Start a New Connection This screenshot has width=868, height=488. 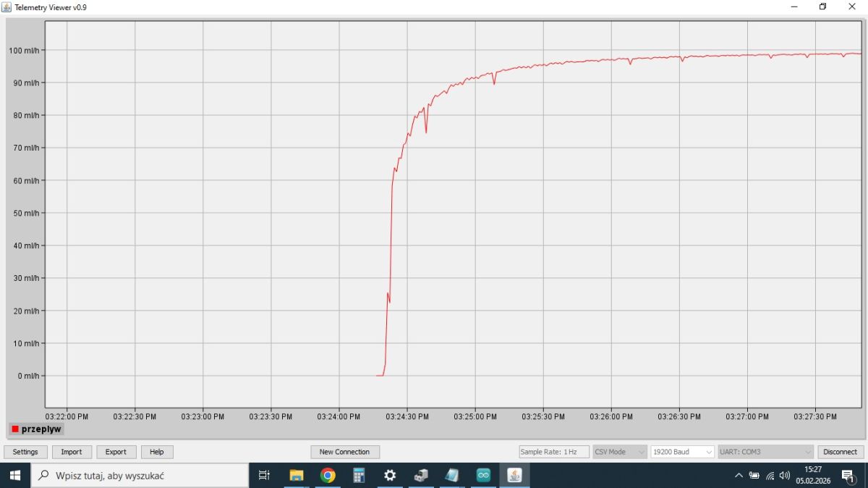(345, 452)
